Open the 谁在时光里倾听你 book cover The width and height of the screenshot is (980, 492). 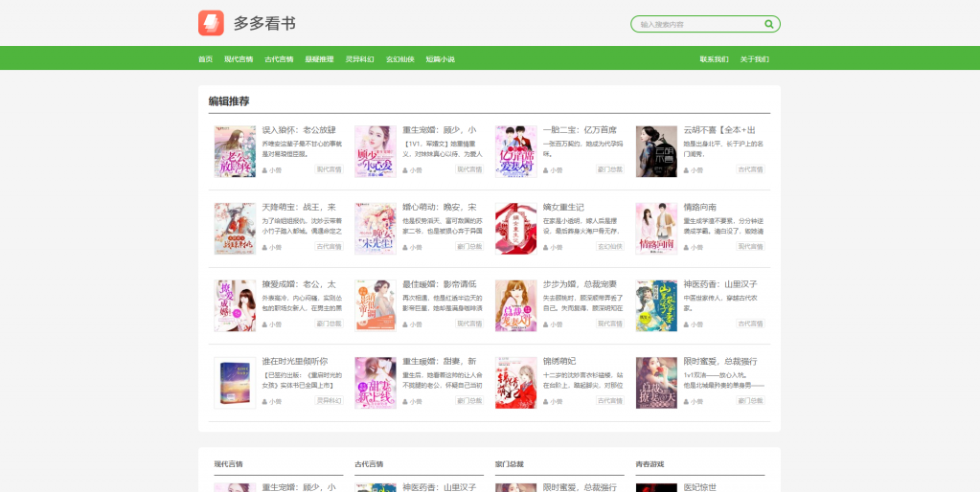(235, 383)
